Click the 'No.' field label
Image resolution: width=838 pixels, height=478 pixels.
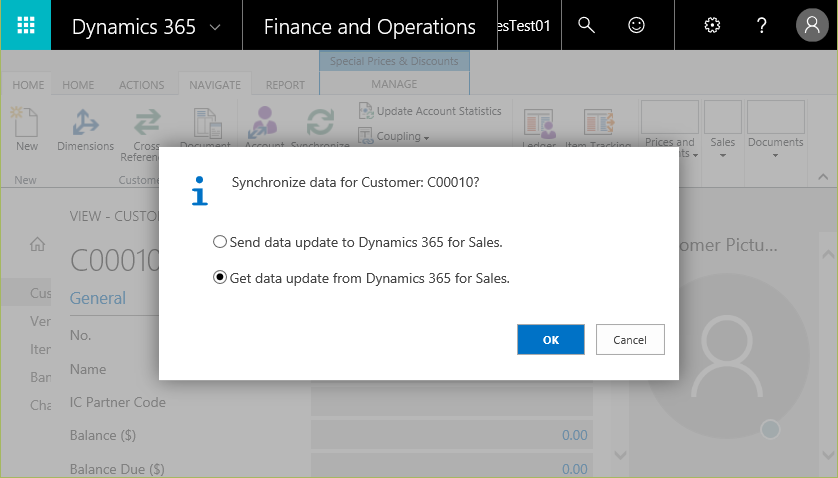pos(81,335)
